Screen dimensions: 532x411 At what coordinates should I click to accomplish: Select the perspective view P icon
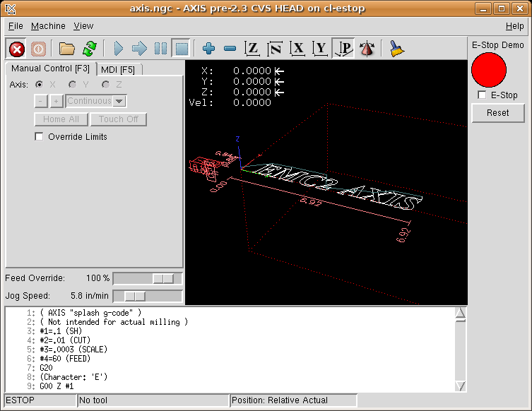(x=344, y=49)
